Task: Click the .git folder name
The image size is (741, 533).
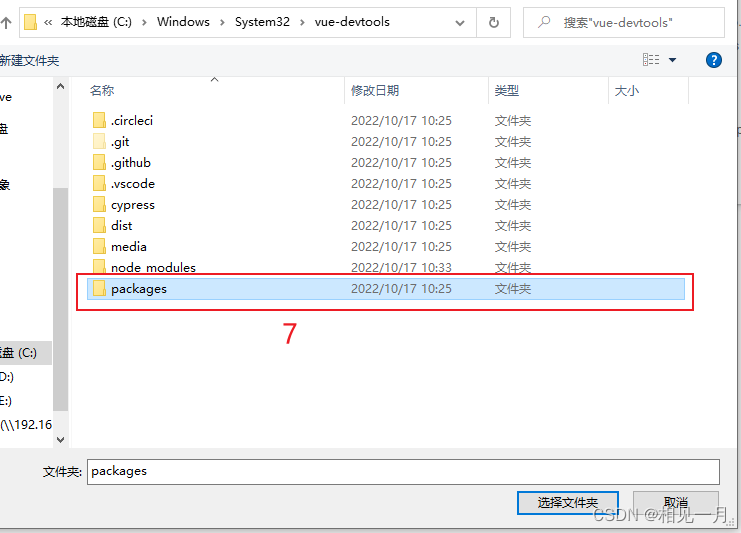Action: [120, 142]
